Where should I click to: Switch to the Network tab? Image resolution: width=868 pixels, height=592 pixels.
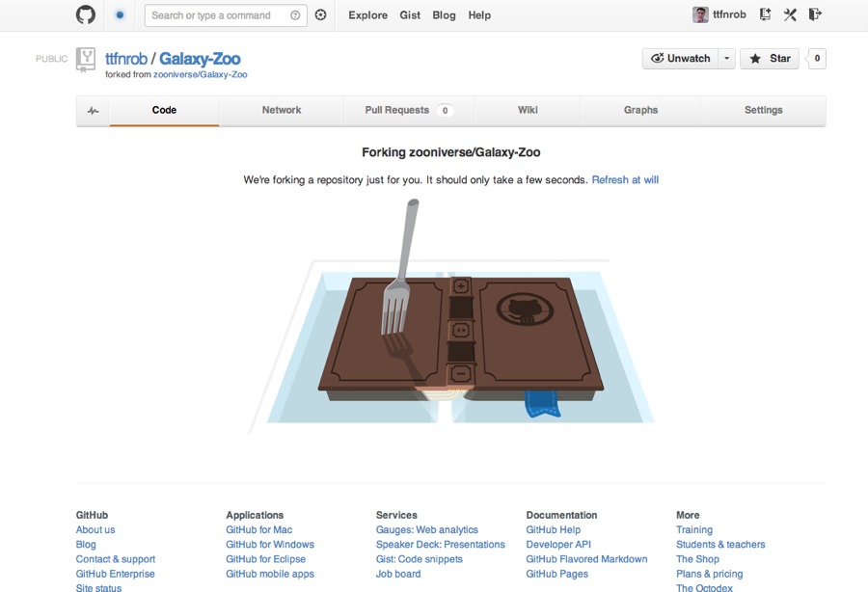[282, 111]
